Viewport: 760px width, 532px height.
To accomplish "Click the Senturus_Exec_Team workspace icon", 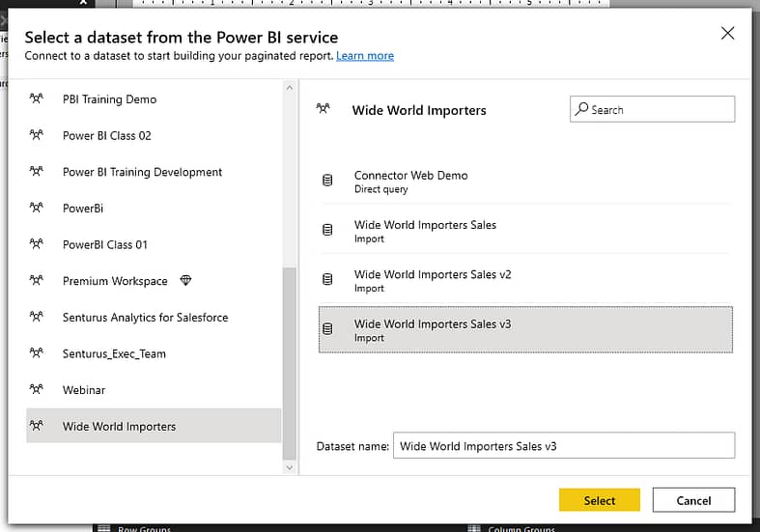I will pyautogui.click(x=37, y=352).
